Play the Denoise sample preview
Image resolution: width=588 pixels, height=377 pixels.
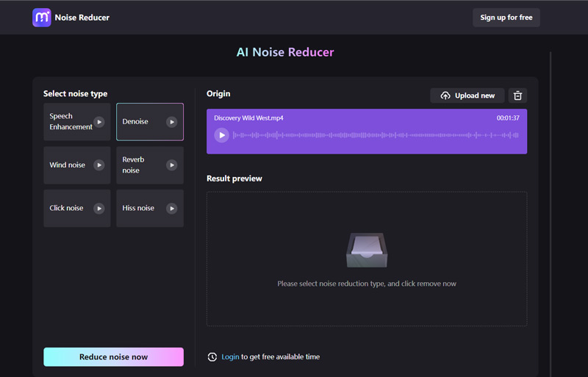pyautogui.click(x=172, y=122)
